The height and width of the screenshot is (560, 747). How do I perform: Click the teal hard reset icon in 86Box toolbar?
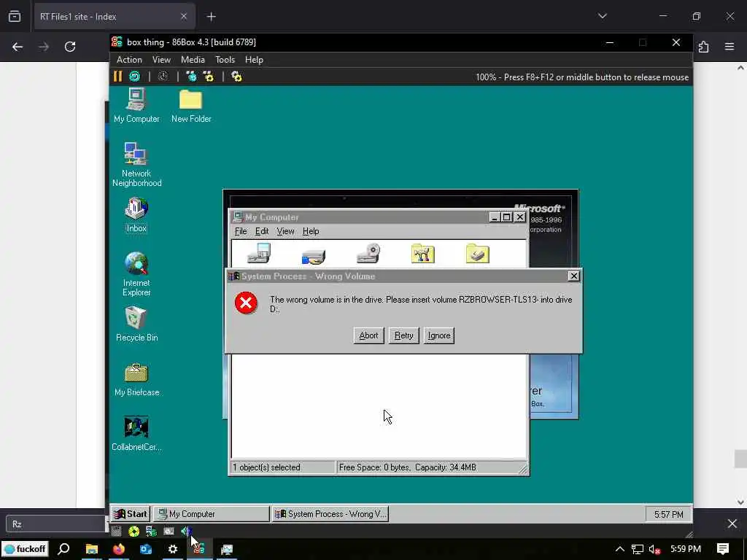(x=135, y=76)
